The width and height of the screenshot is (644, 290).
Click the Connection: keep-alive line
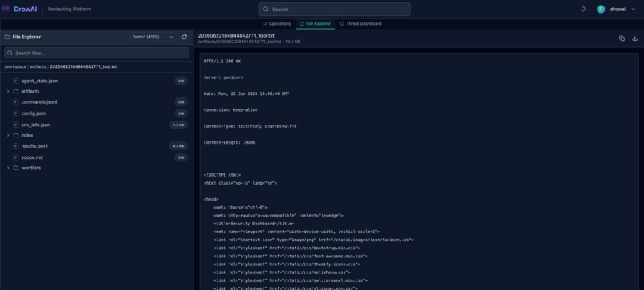230,110
